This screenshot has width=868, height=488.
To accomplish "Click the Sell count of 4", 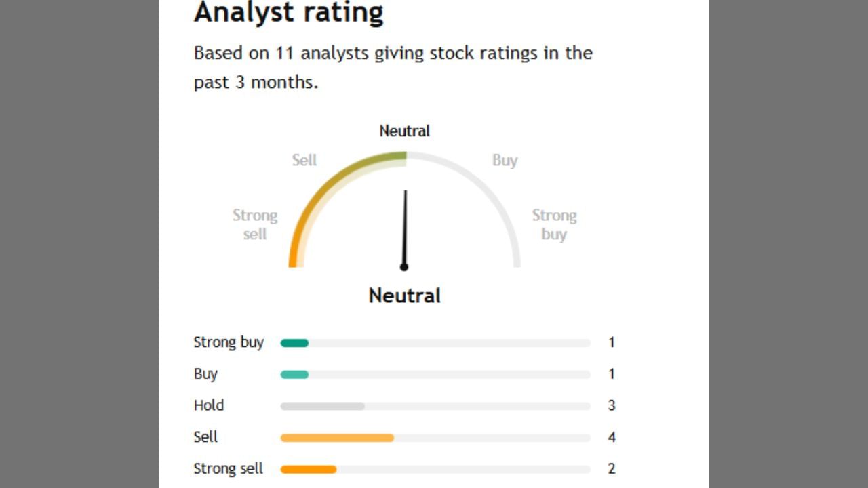I will [612, 437].
